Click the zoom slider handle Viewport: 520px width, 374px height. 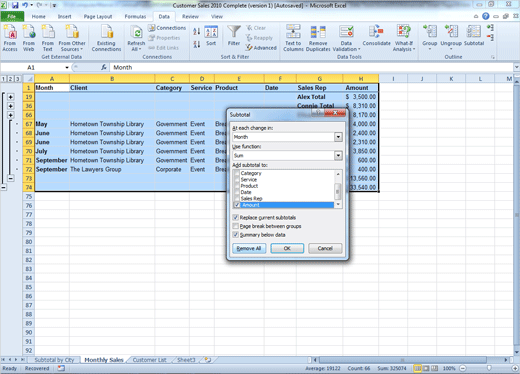coord(489,368)
